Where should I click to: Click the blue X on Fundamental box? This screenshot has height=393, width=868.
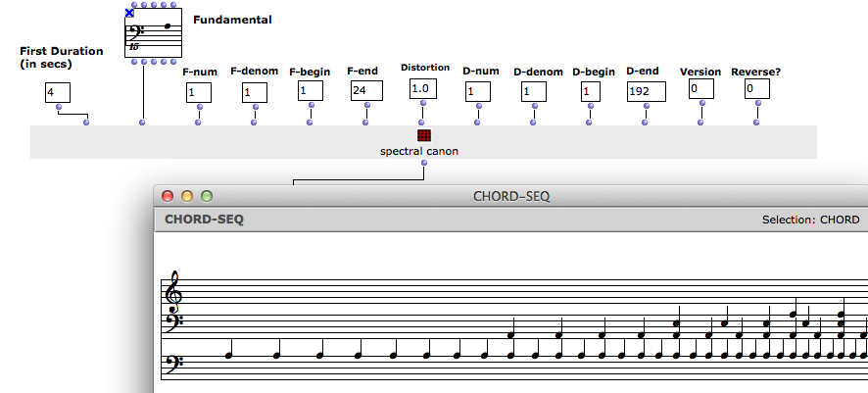click(129, 13)
